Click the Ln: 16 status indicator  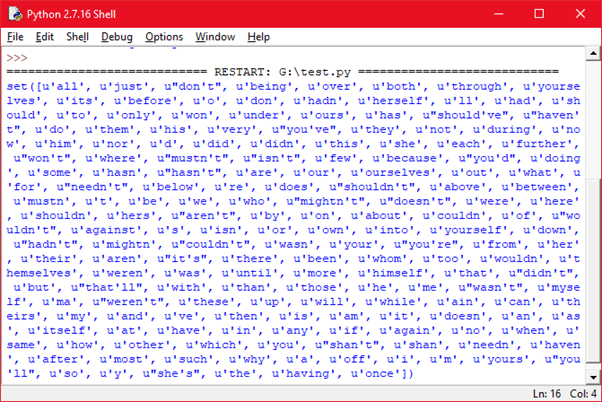point(532,394)
